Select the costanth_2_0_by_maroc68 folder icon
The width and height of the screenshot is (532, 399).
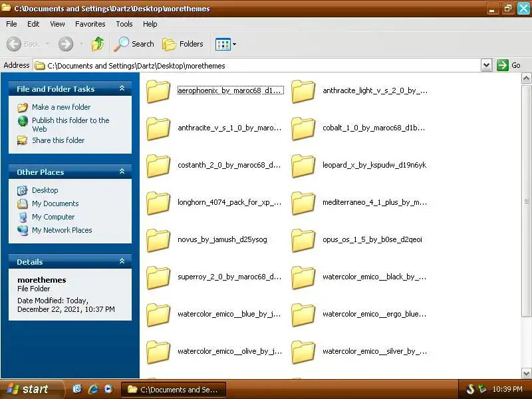point(158,166)
